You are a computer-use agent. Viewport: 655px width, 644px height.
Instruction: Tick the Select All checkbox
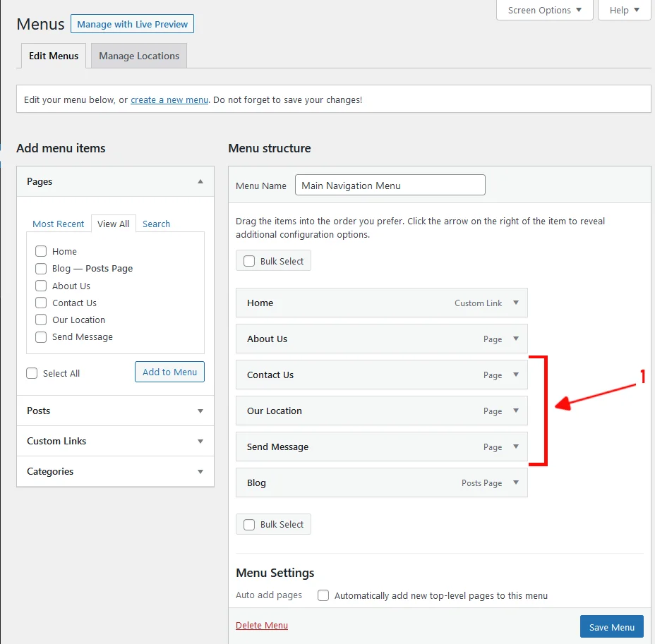tap(32, 373)
